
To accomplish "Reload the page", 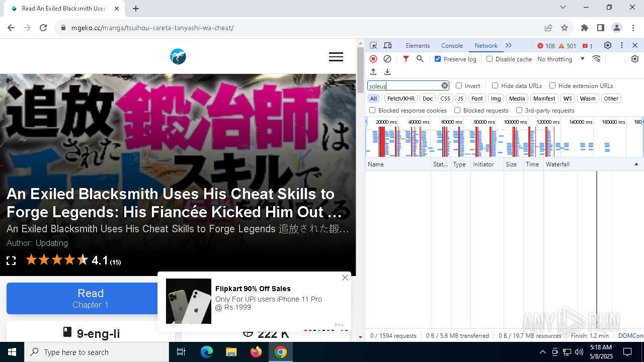I will point(43,28).
